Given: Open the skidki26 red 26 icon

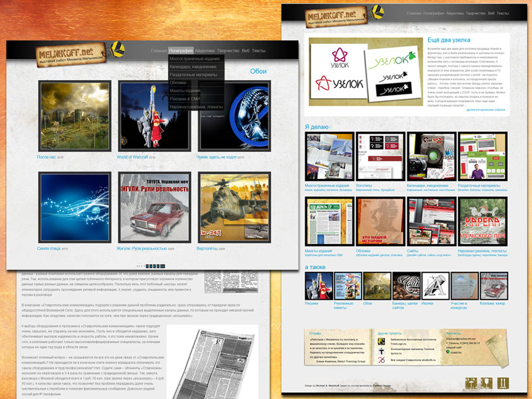Looking at the screenshot, I should 381,360.
